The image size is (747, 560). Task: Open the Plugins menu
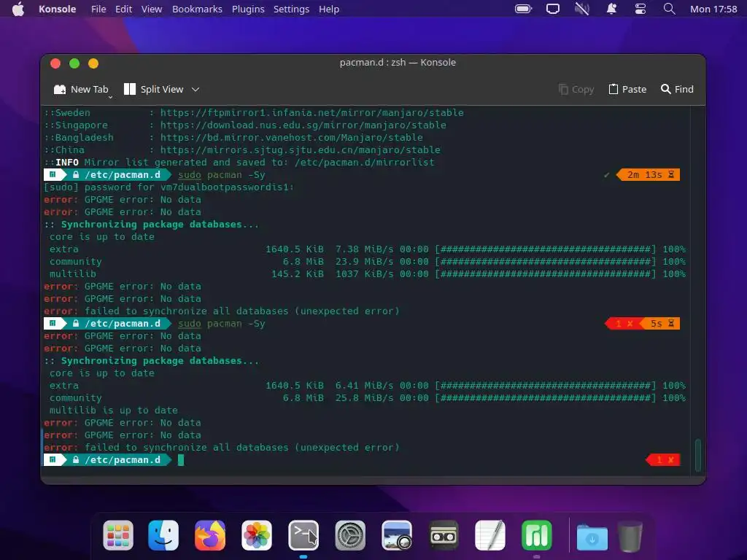point(248,9)
